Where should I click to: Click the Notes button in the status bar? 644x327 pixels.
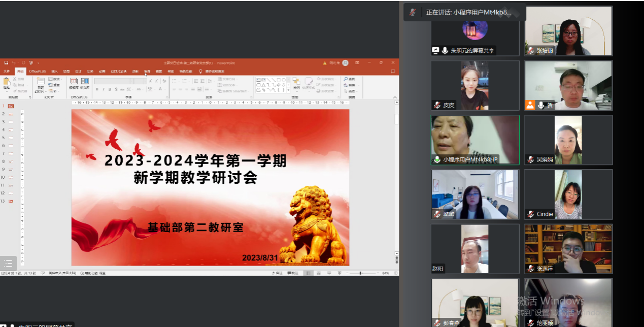(278, 273)
